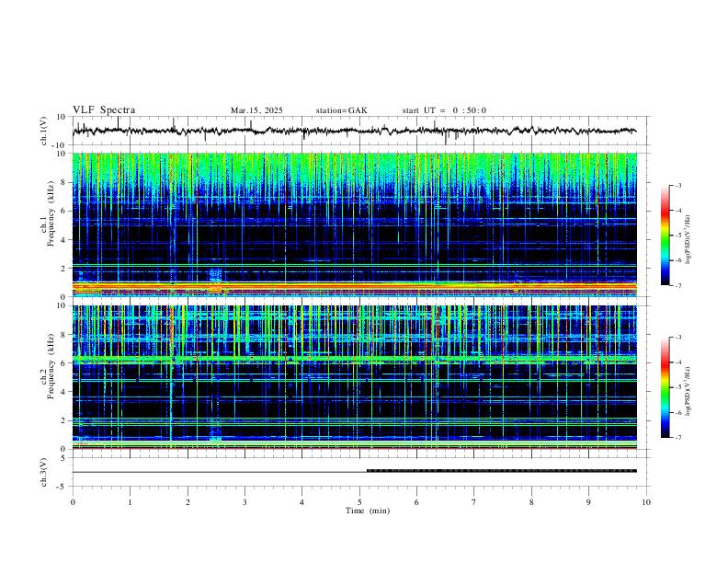Select the date text "Mar.15, 2025"
This screenshot has height=563, width=728.
(256, 110)
